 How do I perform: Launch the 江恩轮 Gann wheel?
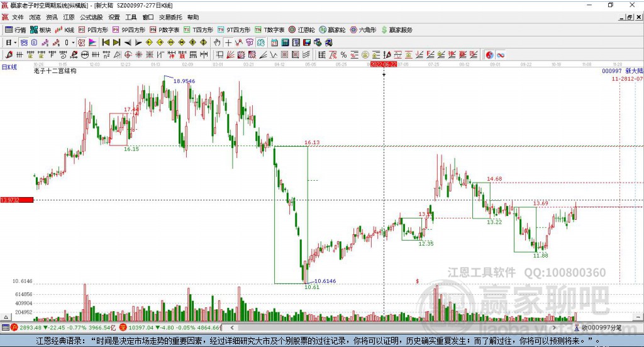302,30
